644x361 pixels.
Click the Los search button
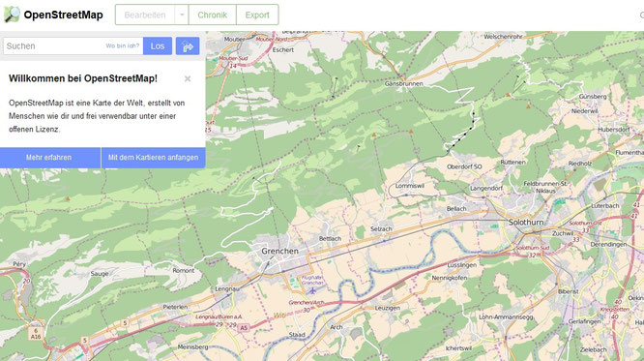(158, 46)
